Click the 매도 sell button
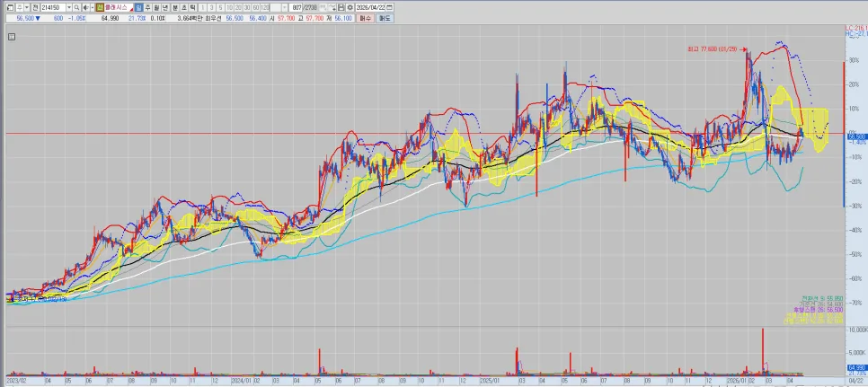The height and width of the screenshot is (387, 868). (385, 18)
